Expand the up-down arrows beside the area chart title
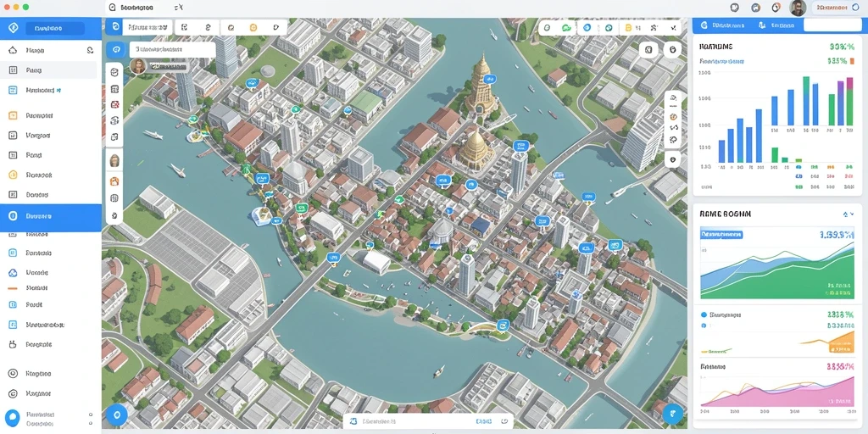 [849, 214]
